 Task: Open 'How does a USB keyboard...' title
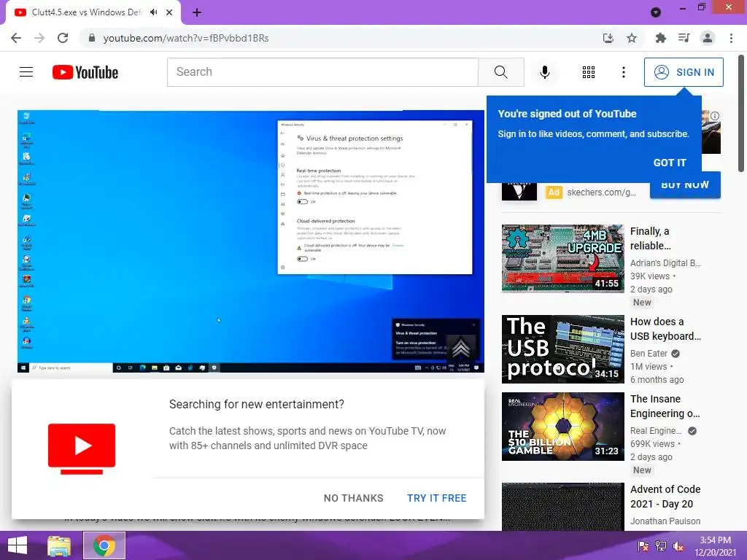pos(665,329)
